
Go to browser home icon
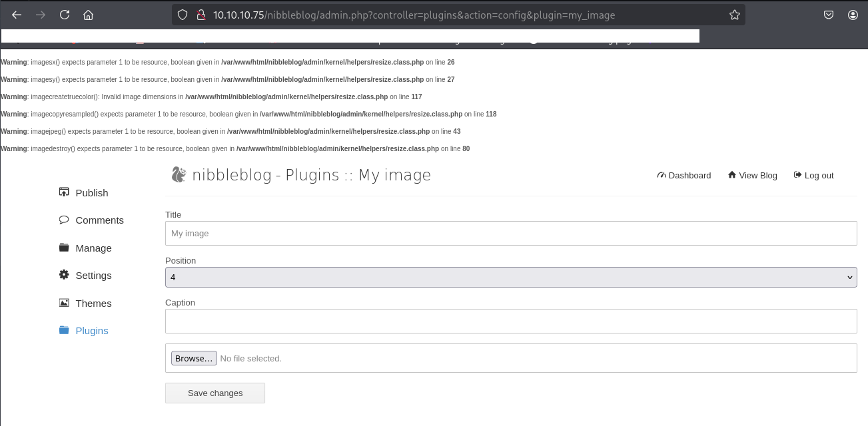[x=88, y=15]
